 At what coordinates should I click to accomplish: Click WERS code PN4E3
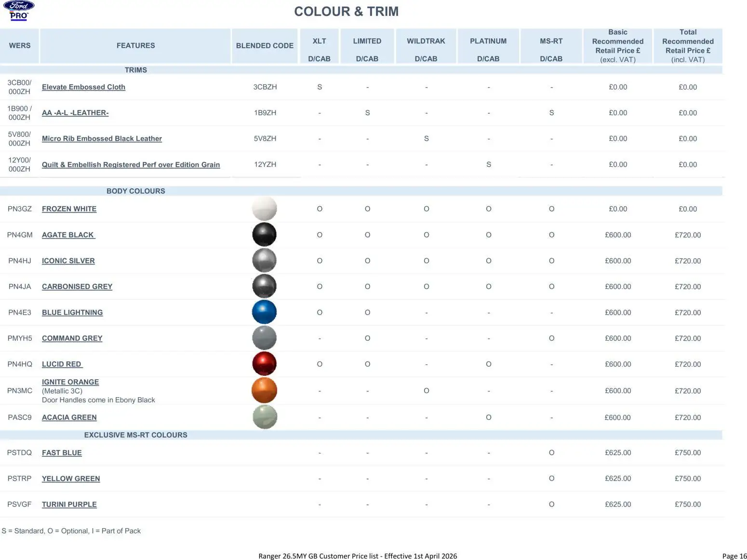click(x=20, y=313)
